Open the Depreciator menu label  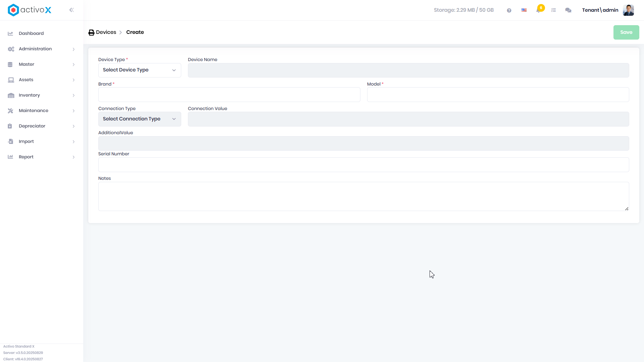(32, 126)
